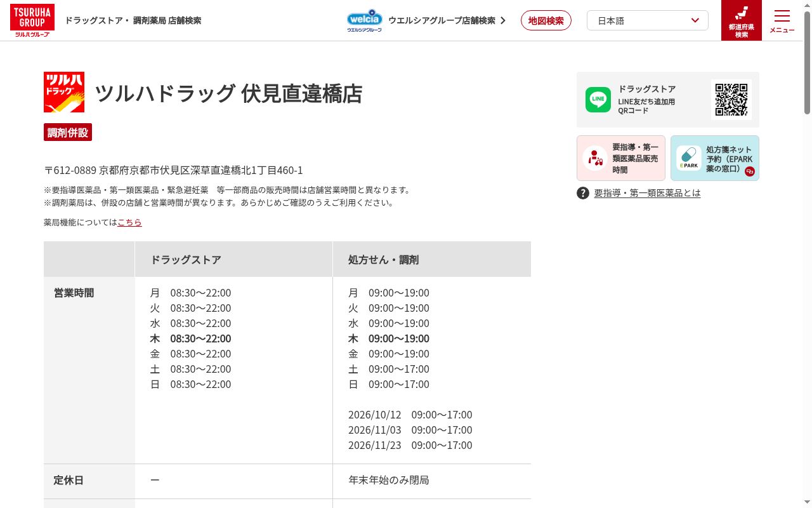Click the store title ツルハドラッグ 伏見直違橋店

(228, 93)
